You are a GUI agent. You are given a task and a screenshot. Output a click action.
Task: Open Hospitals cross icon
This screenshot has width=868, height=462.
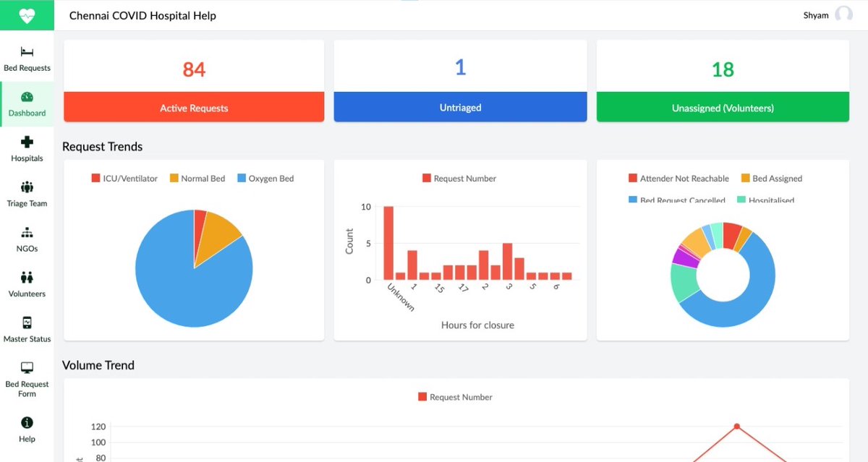(27, 142)
